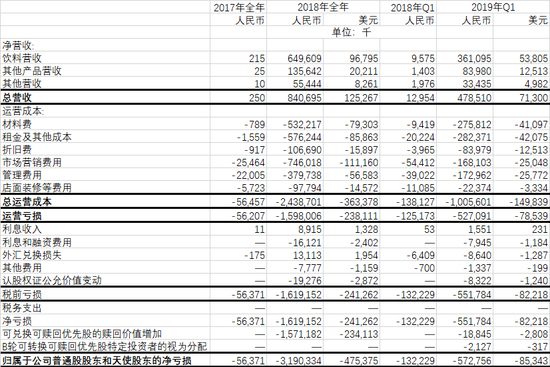Select the -111,160 cell
The width and height of the screenshot is (550, 367).
click(359, 162)
